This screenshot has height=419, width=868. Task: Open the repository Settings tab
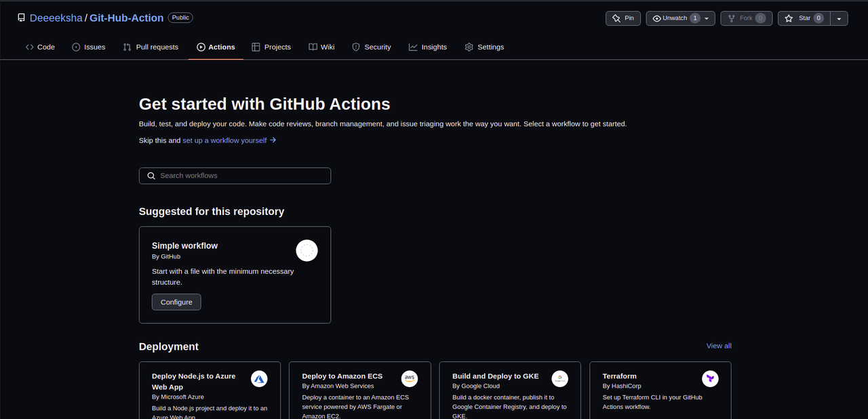pyautogui.click(x=484, y=47)
